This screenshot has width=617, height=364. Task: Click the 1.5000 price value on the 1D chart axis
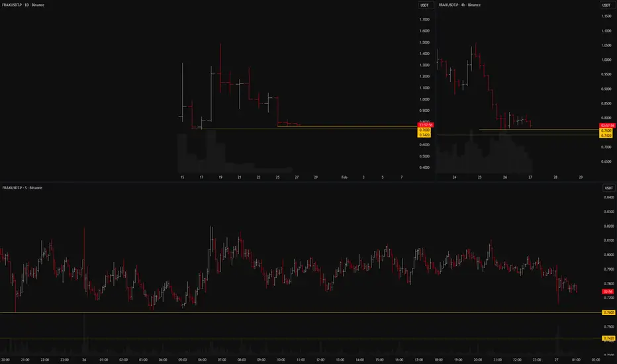click(x=424, y=42)
